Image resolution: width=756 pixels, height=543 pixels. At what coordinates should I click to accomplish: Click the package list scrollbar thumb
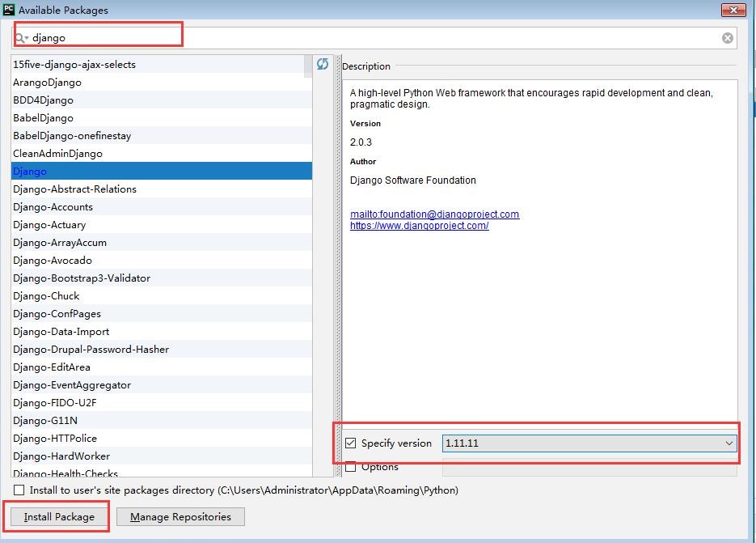pyautogui.click(x=308, y=66)
